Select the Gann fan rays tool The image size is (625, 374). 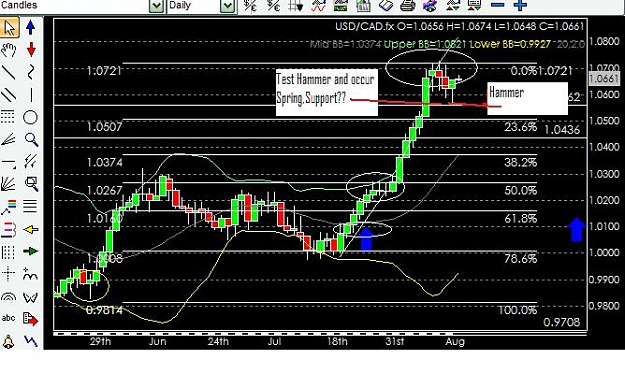[8, 184]
